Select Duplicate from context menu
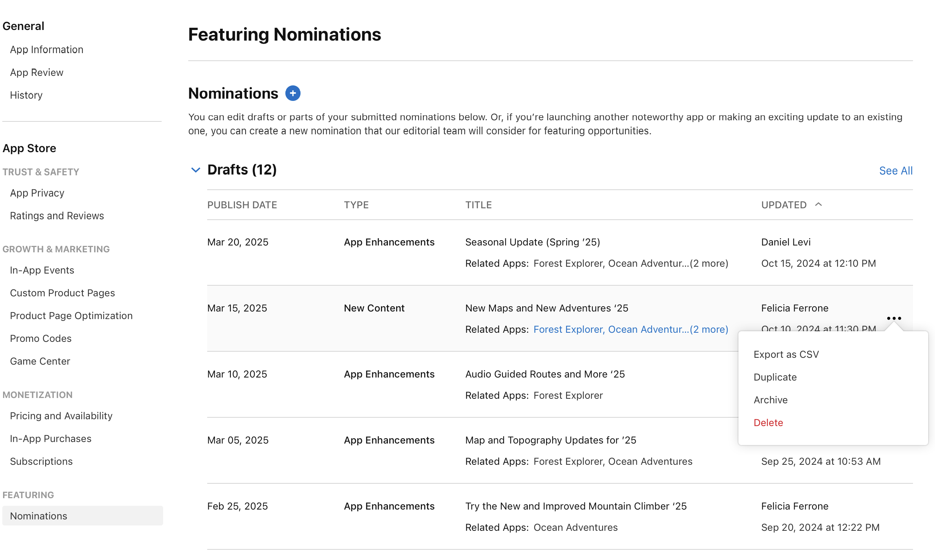Viewport: 935px width, 560px height. (775, 377)
